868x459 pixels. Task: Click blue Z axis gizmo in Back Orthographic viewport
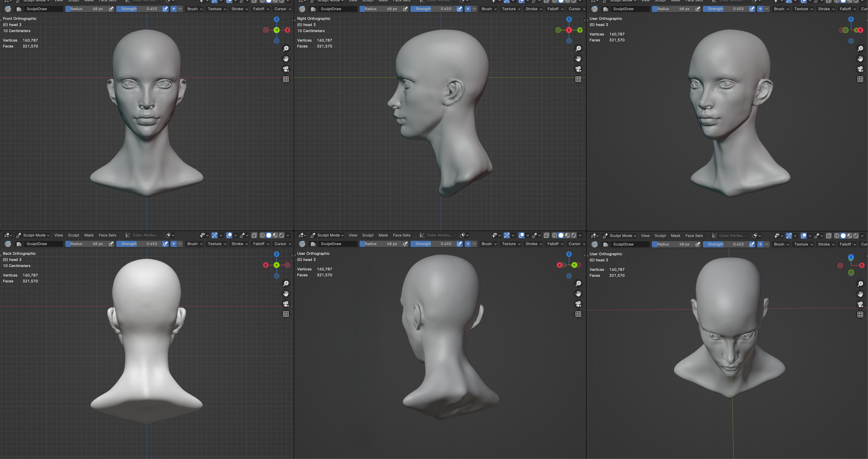pos(276,254)
